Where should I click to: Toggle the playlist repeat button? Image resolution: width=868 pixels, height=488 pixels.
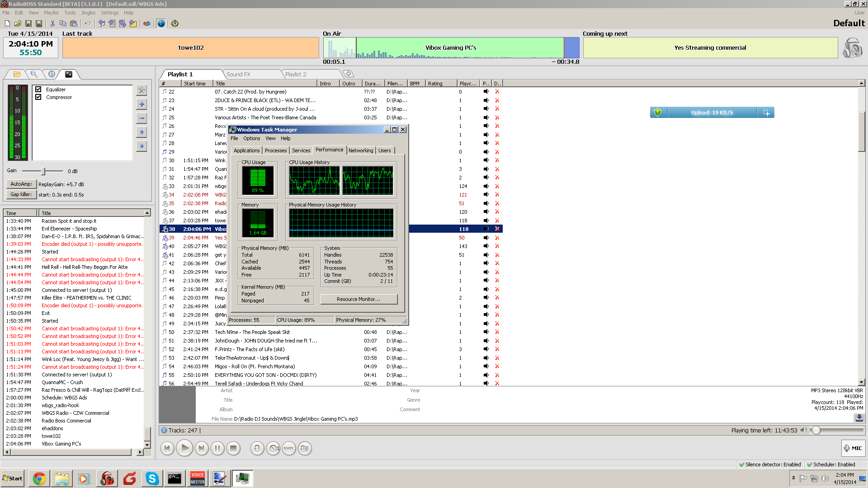tap(305, 448)
